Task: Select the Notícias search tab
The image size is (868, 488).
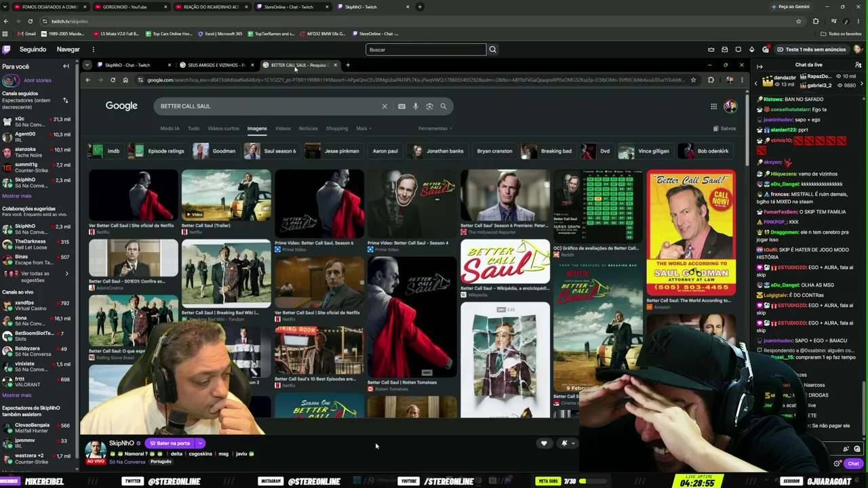Action: 308,129
